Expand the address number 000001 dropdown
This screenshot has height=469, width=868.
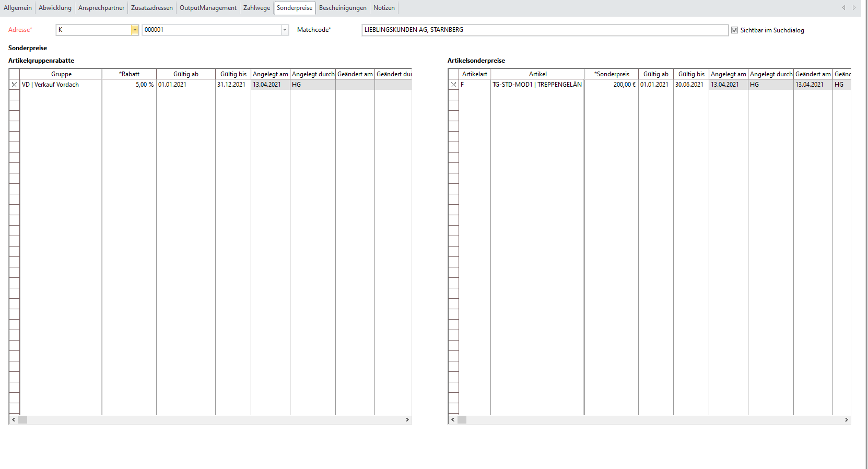coord(285,30)
